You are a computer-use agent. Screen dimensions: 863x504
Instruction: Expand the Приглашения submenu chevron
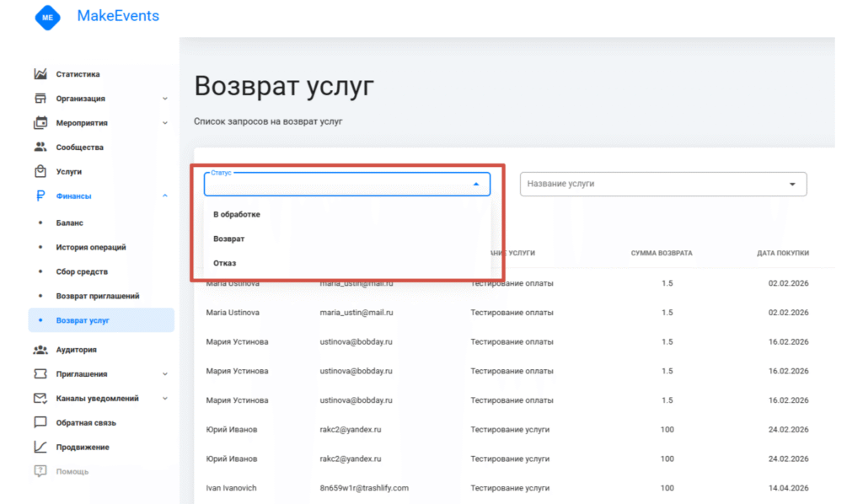click(x=164, y=373)
